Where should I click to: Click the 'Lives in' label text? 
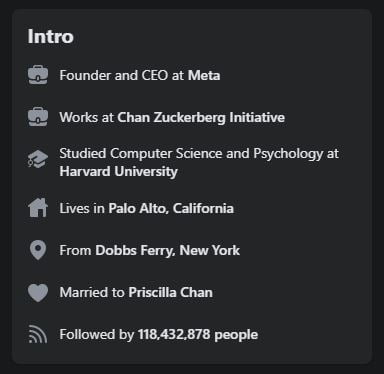click(x=82, y=208)
